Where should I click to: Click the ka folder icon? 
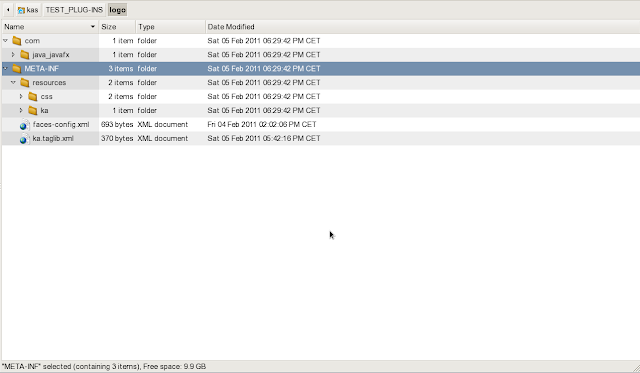tap(33, 111)
